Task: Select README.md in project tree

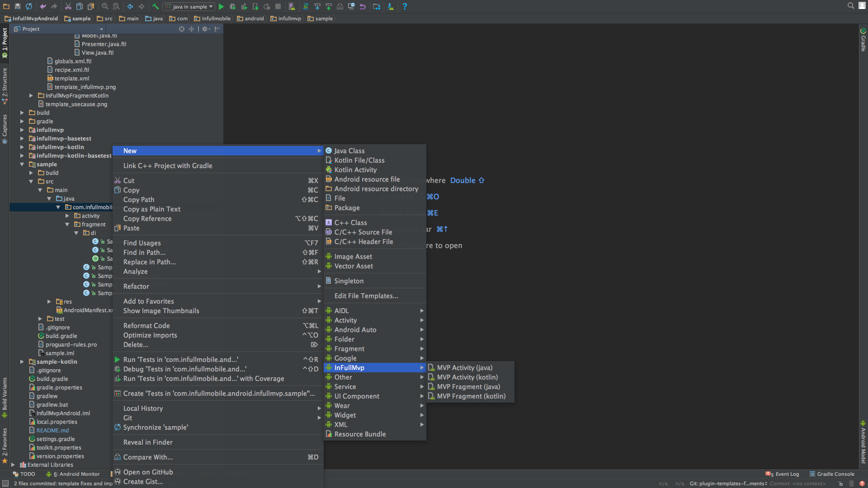Action: pos(52,431)
